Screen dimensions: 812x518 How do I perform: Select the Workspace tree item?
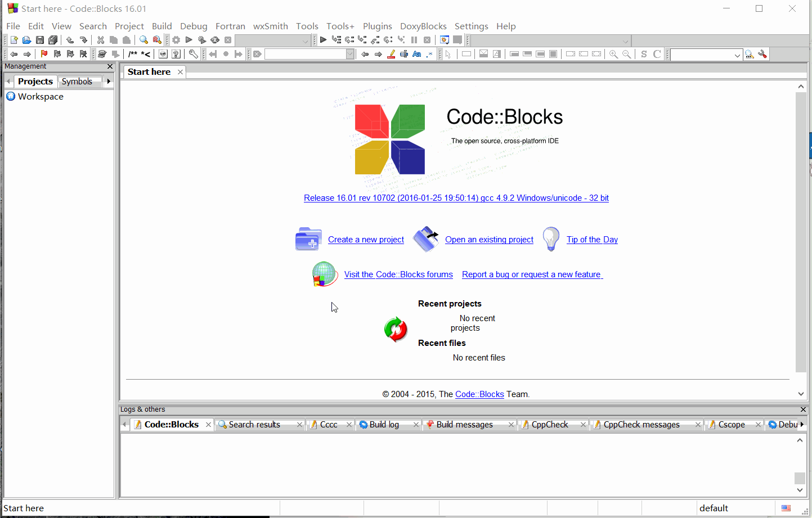click(41, 97)
